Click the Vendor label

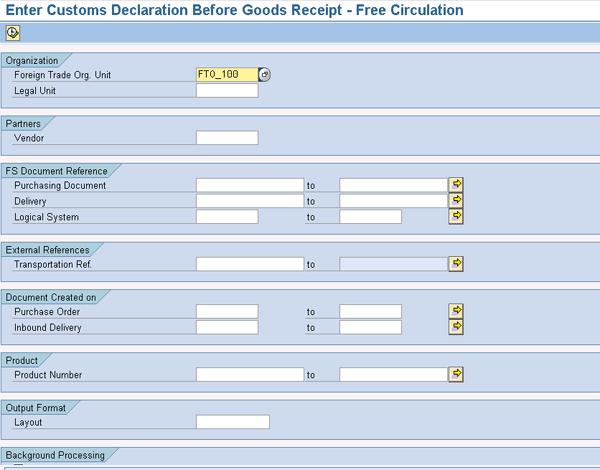pos(29,138)
